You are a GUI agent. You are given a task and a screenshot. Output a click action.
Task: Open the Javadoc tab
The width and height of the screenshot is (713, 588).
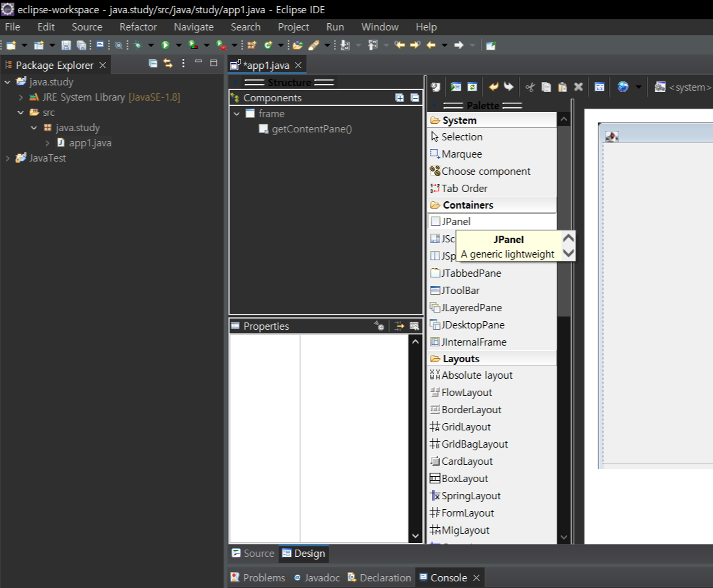point(317,577)
